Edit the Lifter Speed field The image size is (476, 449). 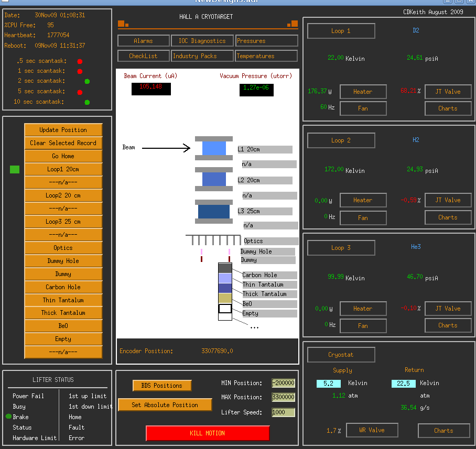point(283,412)
